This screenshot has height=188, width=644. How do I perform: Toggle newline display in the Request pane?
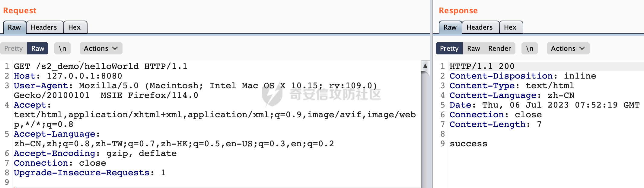[62, 48]
